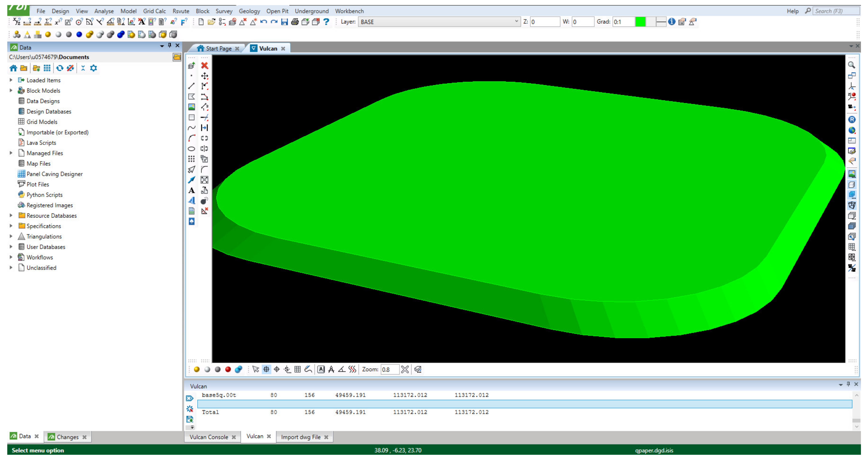
Task: Expand the Block Models tree node
Action: coord(11,91)
